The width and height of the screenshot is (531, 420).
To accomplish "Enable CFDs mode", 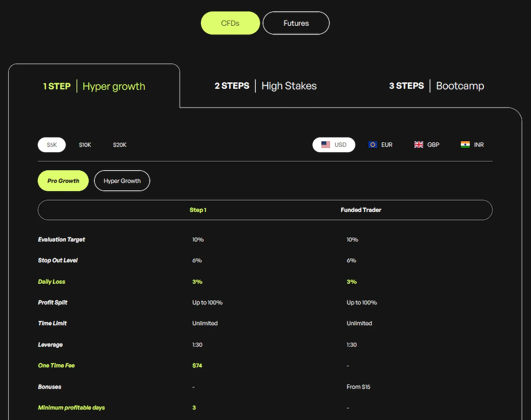I will point(230,23).
